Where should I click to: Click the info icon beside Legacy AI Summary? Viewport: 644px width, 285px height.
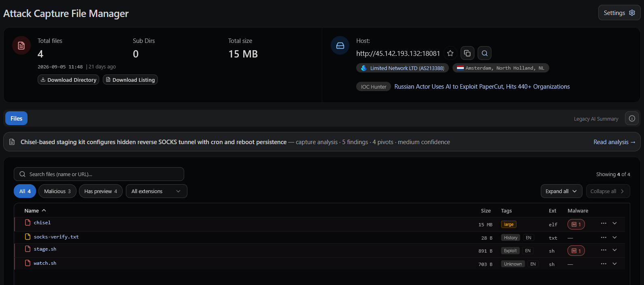click(632, 118)
